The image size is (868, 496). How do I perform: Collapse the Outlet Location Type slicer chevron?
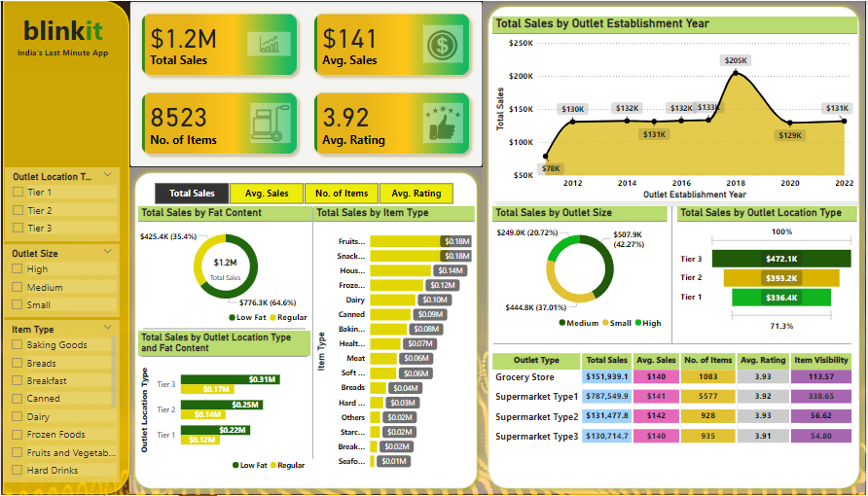[108, 176]
